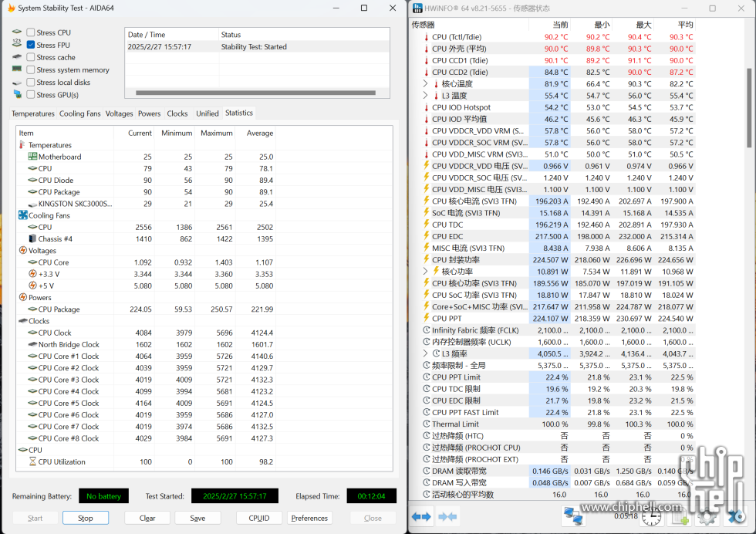Click HWiNFO clock reset timer icon
Image resolution: width=756 pixels, height=534 pixels.
651,518
